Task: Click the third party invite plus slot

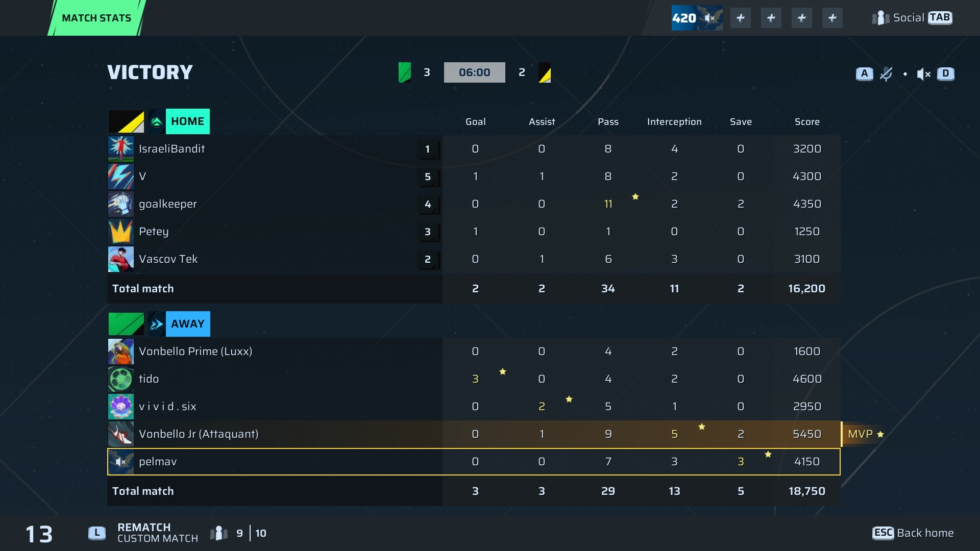Action: 802,18
